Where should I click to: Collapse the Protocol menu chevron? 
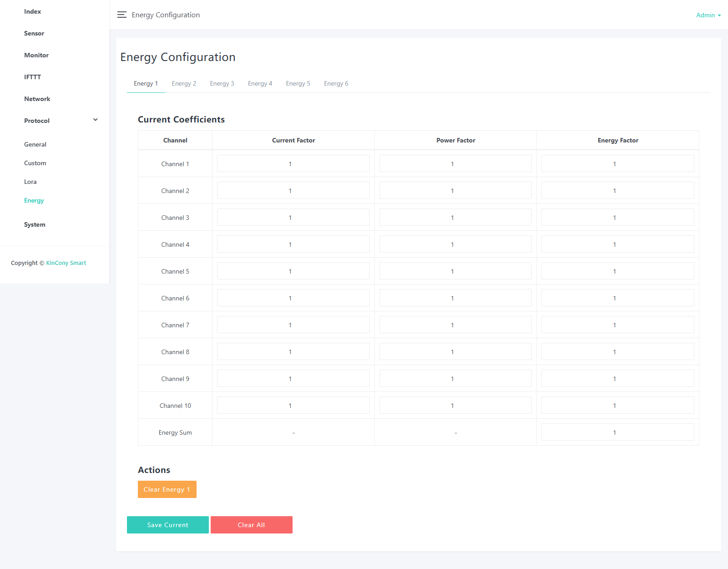tap(96, 120)
